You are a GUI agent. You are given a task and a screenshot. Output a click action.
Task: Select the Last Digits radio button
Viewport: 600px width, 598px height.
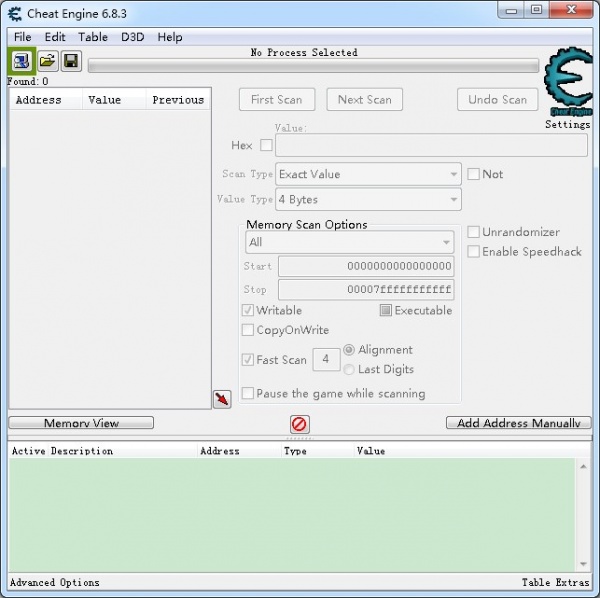coord(349,369)
